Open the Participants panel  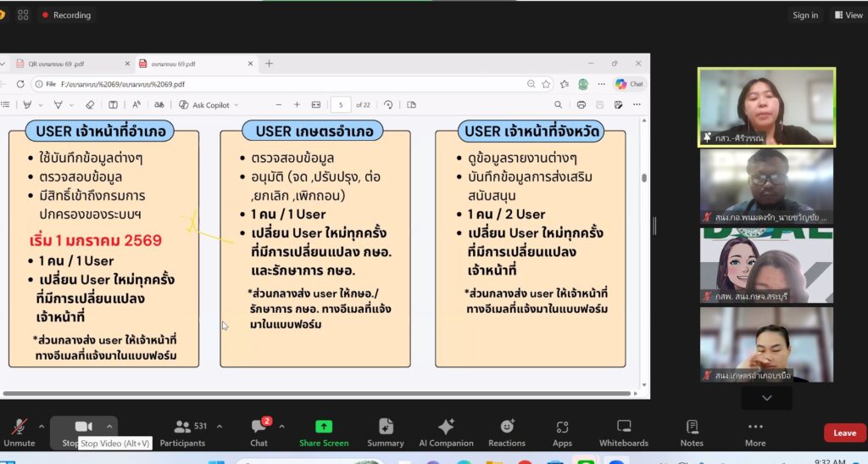(x=182, y=429)
